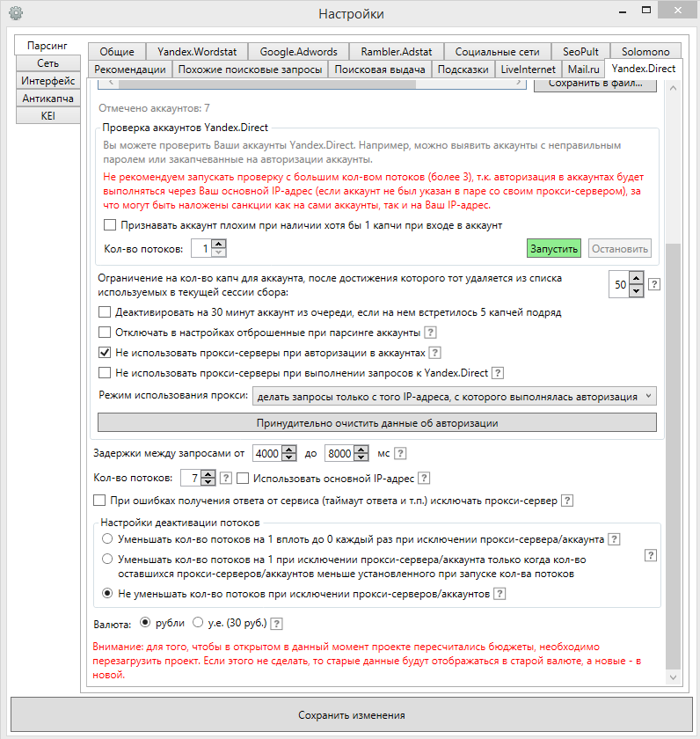The height and width of the screenshot is (739, 700).
Task: Click scroll up arrow of settings panel
Action: [x=673, y=88]
